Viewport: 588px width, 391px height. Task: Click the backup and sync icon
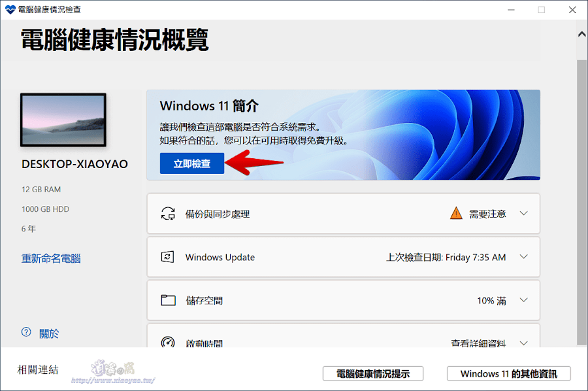click(168, 214)
